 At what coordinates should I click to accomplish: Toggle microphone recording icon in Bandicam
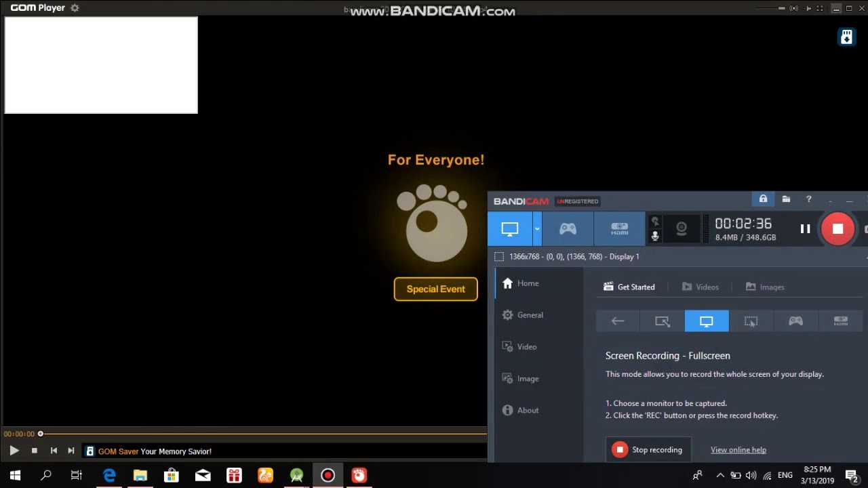click(655, 236)
